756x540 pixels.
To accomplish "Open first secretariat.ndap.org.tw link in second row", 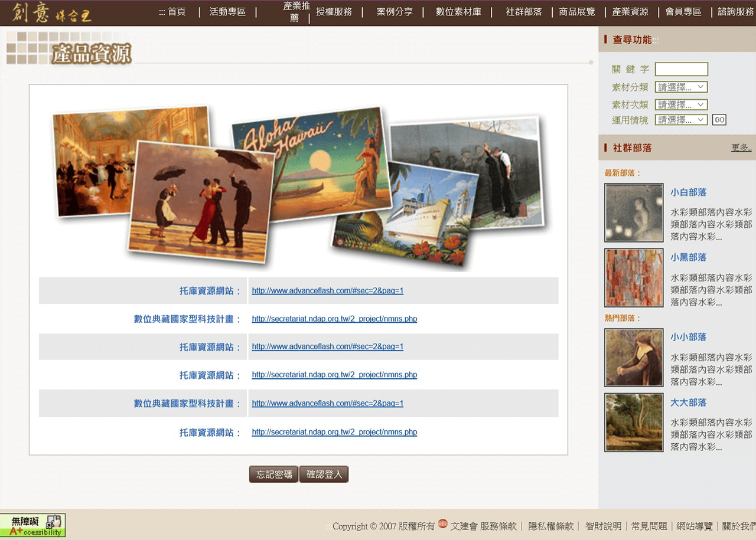I will (334, 319).
